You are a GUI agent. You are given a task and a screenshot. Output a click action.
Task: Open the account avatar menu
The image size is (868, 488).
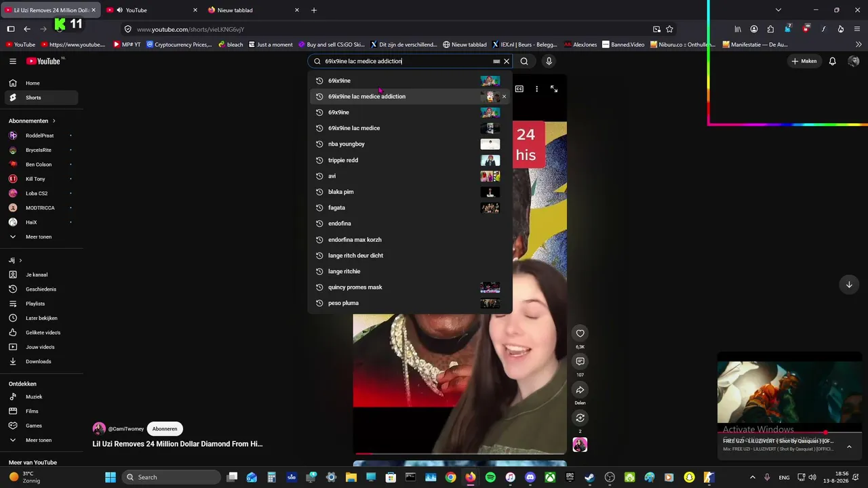point(854,61)
